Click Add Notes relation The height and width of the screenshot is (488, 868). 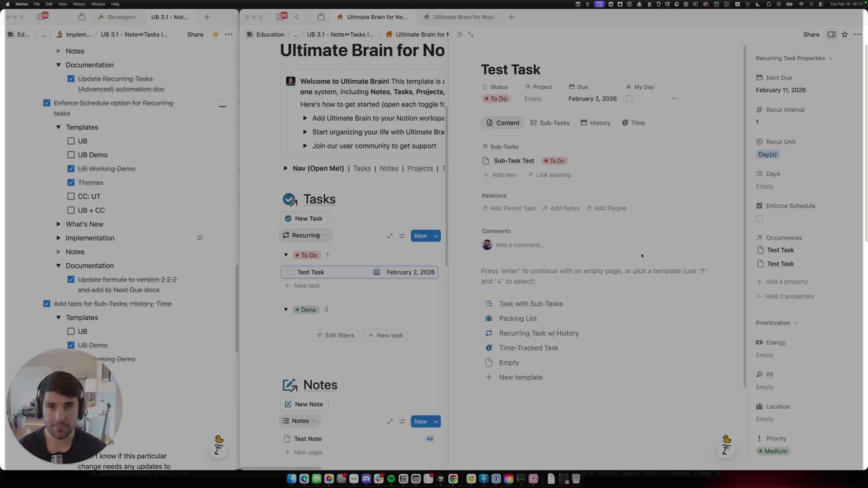[561, 208]
